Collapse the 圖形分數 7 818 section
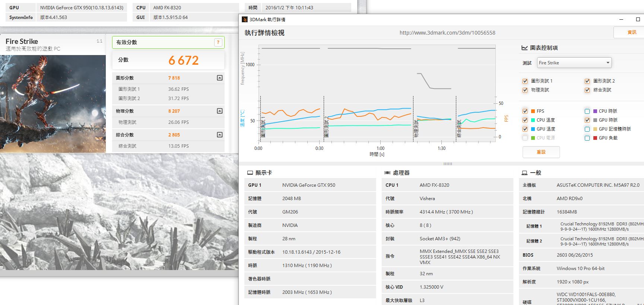This screenshot has width=644, height=305. [x=220, y=78]
